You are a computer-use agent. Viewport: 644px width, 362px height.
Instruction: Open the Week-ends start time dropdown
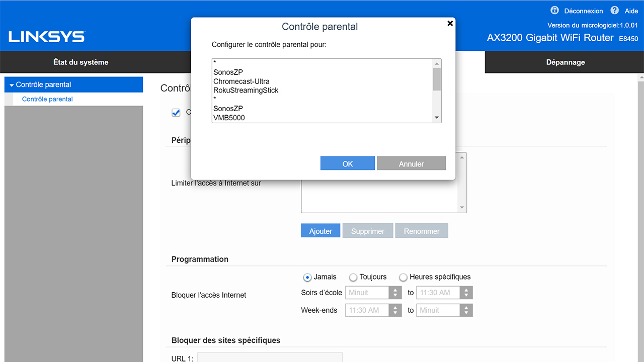(x=373, y=310)
